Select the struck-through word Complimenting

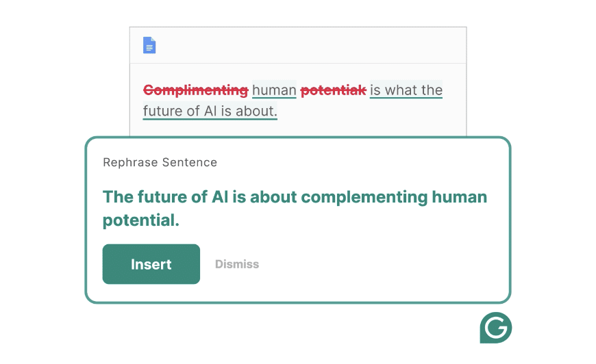pyautogui.click(x=196, y=90)
